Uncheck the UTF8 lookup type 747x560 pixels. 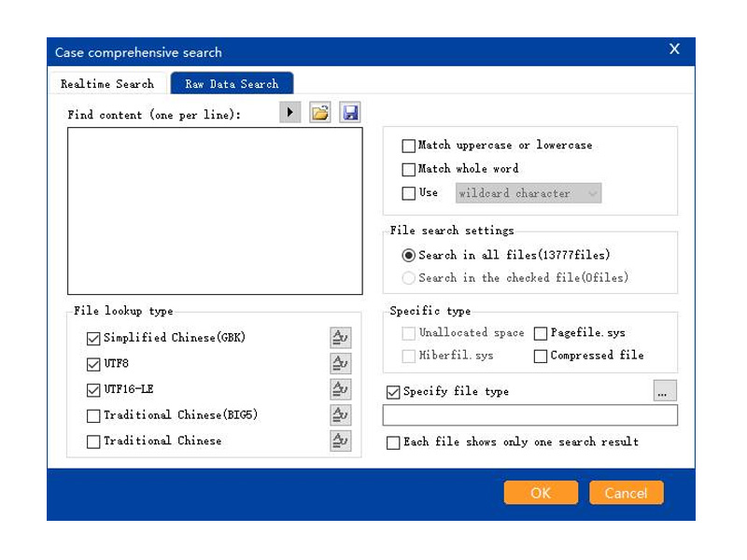point(93,364)
